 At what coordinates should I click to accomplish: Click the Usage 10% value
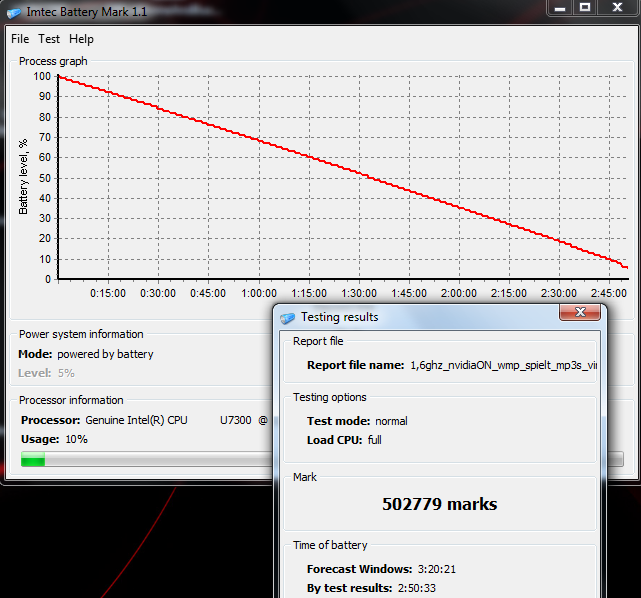click(76, 439)
